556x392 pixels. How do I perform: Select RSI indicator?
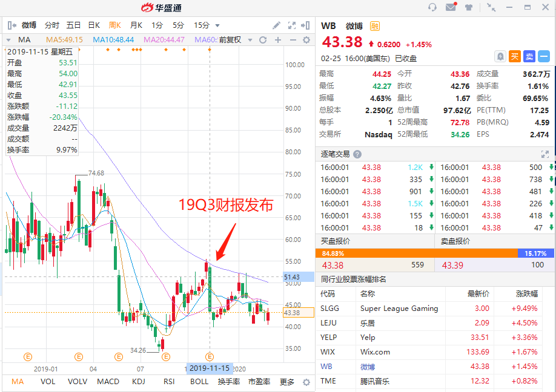coord(169,381)
